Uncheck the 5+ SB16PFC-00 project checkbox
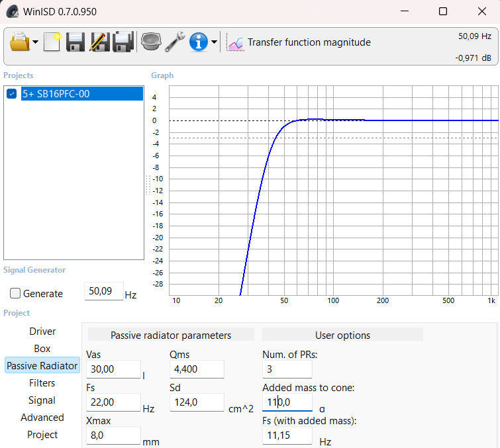Screen dimensions: 500x448 [x=12, y=94]
